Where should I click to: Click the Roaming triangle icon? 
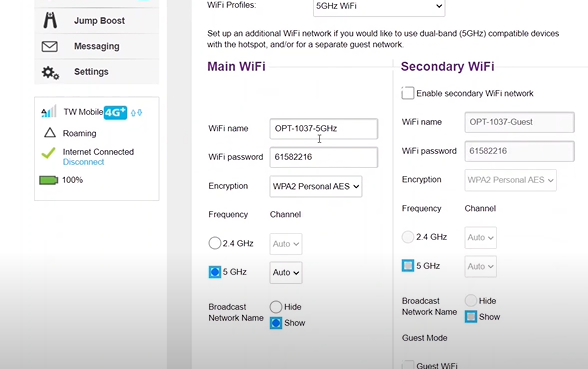click(50, 133)
